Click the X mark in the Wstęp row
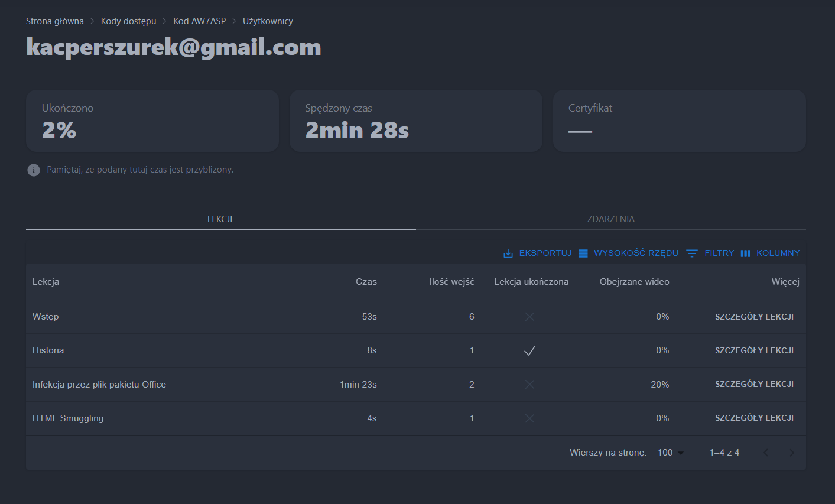The image size is (835, 504). 529,317
